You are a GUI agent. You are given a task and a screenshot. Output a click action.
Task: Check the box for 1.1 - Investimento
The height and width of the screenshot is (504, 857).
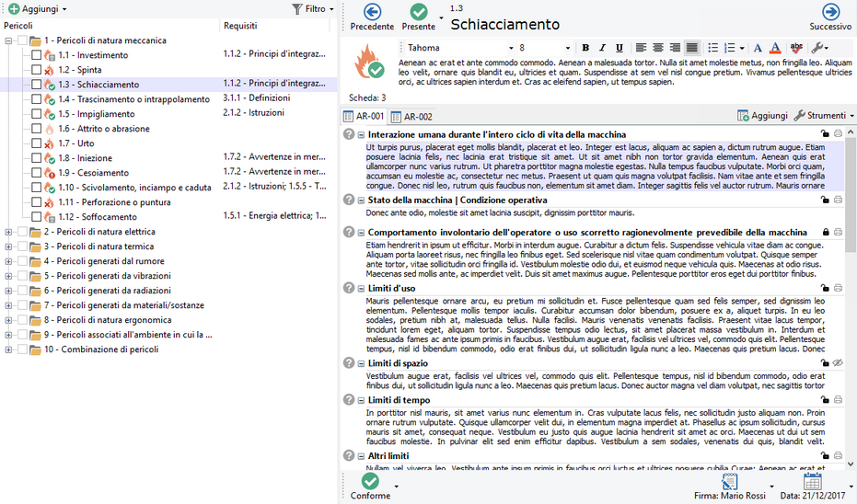[36, 55]
